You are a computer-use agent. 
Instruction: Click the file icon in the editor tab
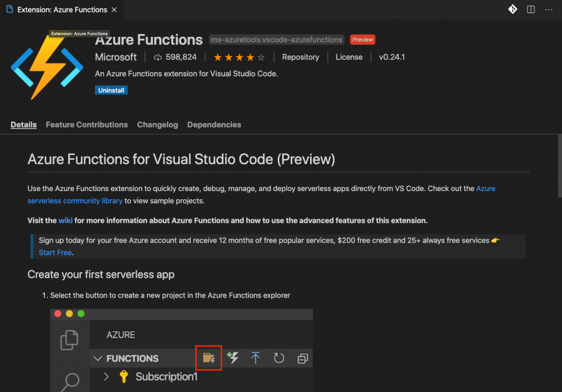click(10, 9)
